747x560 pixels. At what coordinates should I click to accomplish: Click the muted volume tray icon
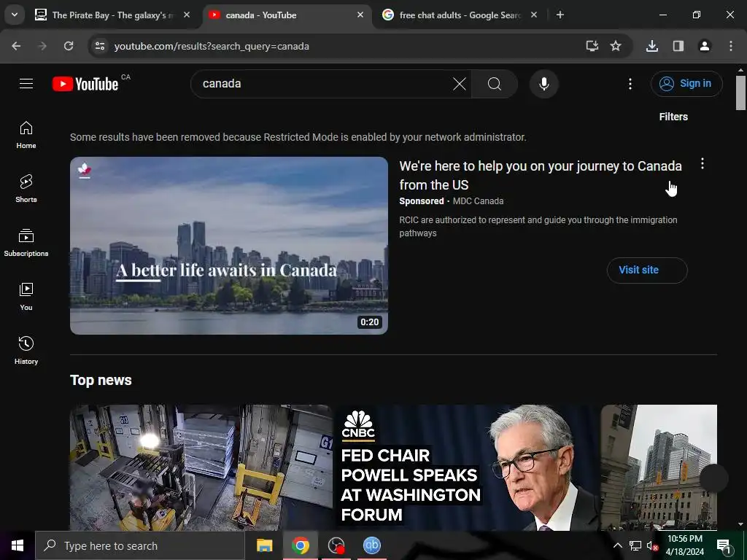coord(652,545)
